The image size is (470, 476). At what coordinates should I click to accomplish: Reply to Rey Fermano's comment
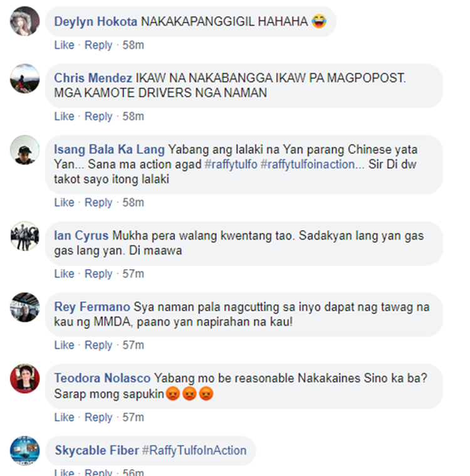point(98,345)
